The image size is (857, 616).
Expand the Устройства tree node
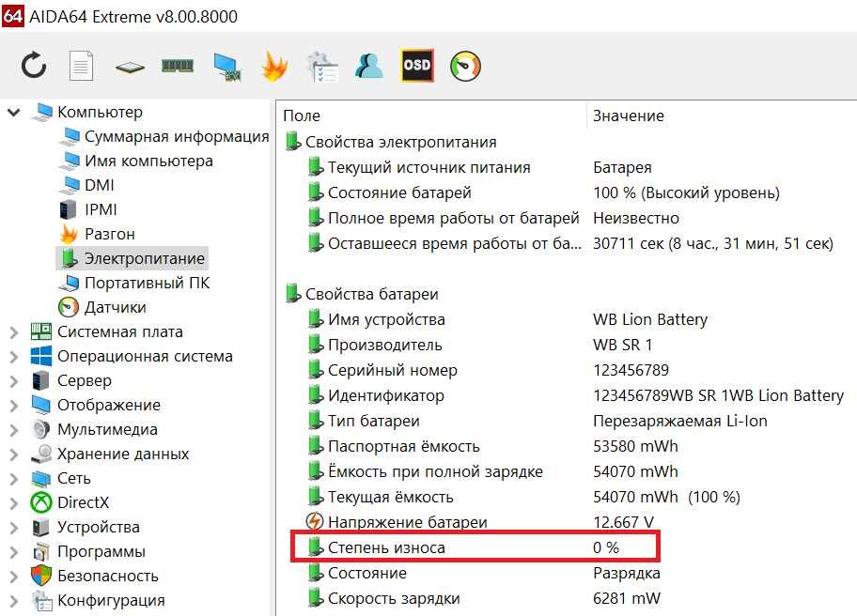click(x=14, y=527)
